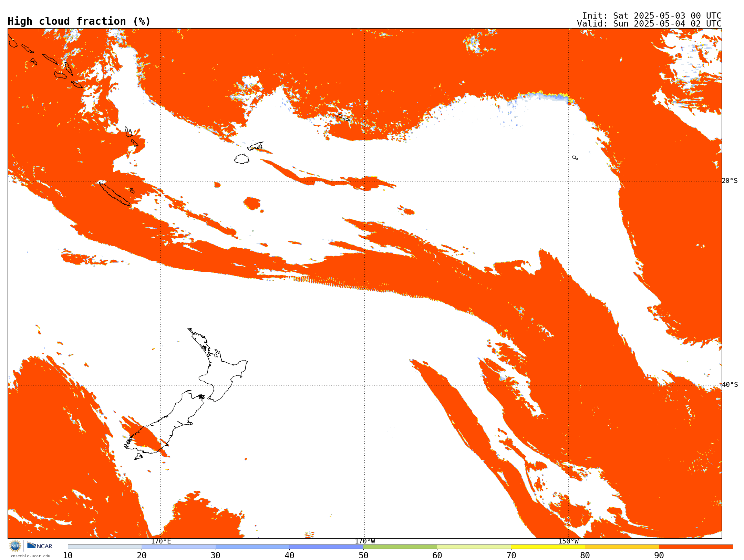This screenshot has width=744, height=560.
Task: Click the 170°W longitude label
Action: (x=365, y=541)
